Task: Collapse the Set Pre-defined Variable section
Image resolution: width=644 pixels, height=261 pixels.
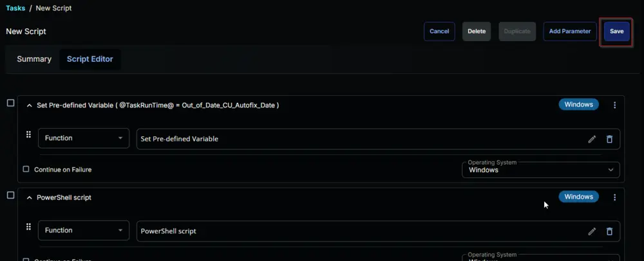Action: point(29,105)
